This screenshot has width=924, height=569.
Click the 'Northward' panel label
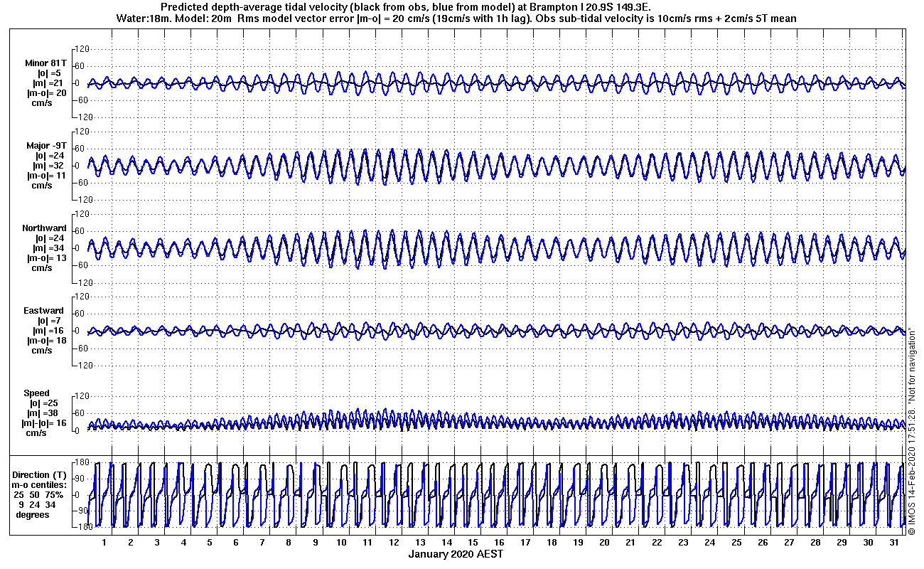(44, 228)
